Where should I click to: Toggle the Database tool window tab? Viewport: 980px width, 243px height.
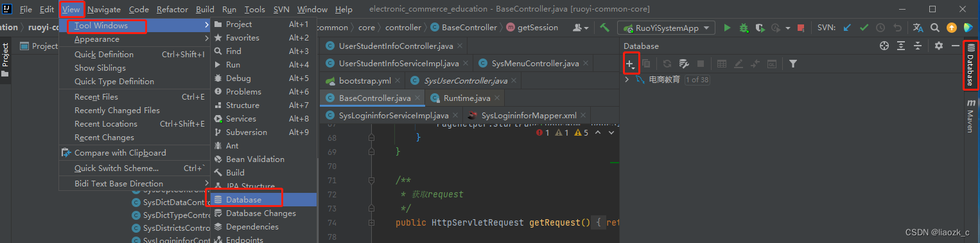(x=970, y=65)
